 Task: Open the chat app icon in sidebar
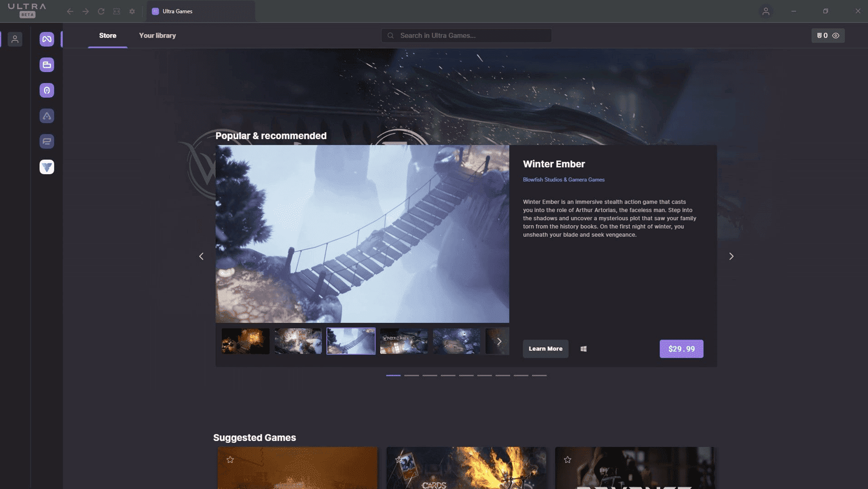(x=47, y=141)
